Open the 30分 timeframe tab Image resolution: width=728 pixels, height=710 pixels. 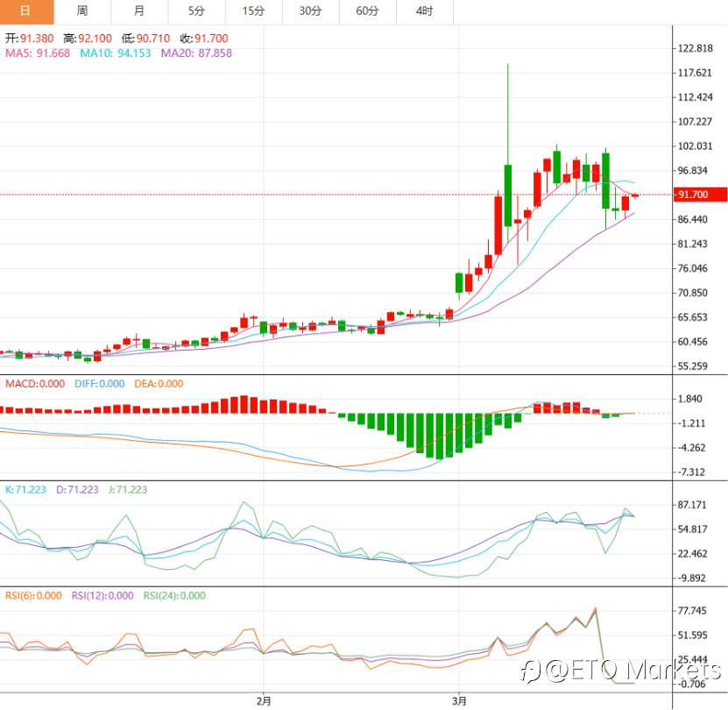point(311,11)
